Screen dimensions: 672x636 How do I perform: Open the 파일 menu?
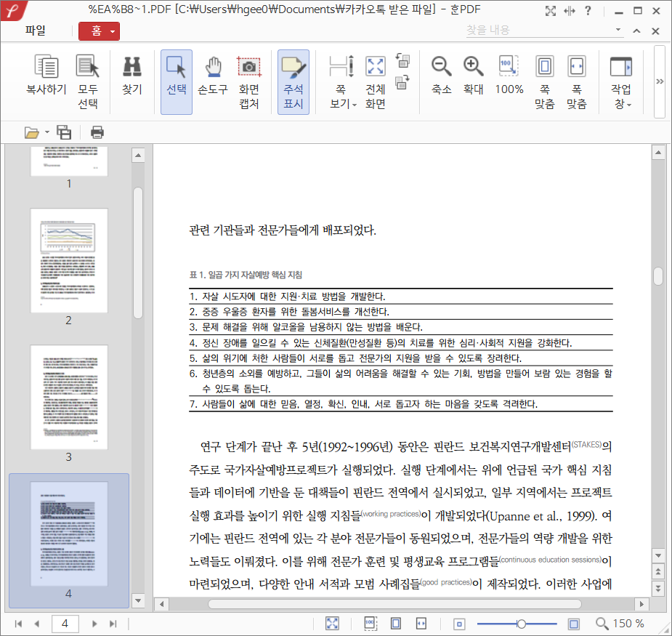tap(35, 31)
